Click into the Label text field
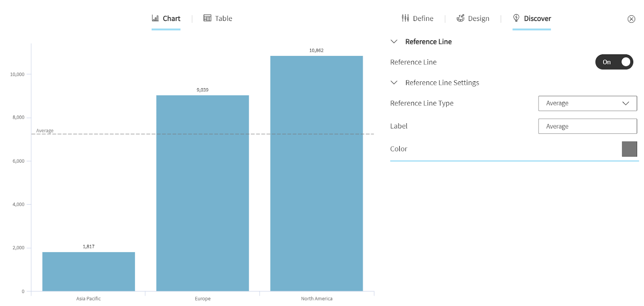Image resolution: width=644 pixels, height=306 pixels. 587,126
